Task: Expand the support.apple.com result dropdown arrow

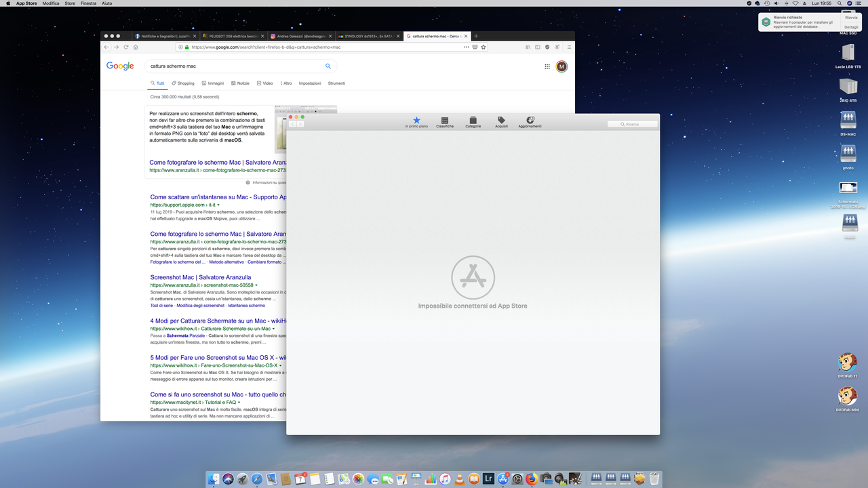Action: pyautogui.click(x=218, y=205)
